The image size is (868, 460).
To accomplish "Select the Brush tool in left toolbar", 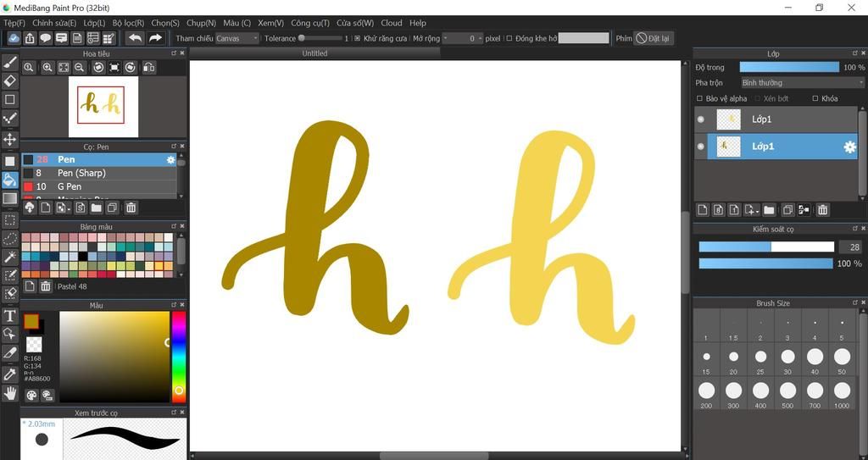I will coord(10,62).
